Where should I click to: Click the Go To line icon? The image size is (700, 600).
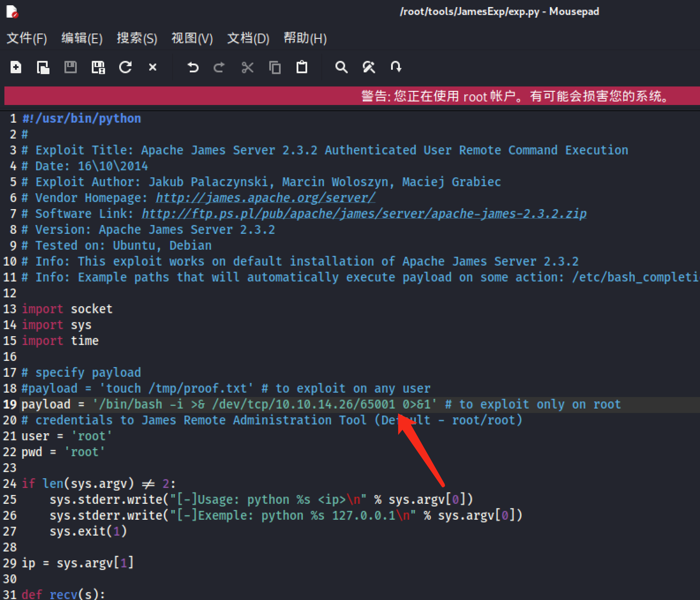pyautogui.click(x=396, y=67)
